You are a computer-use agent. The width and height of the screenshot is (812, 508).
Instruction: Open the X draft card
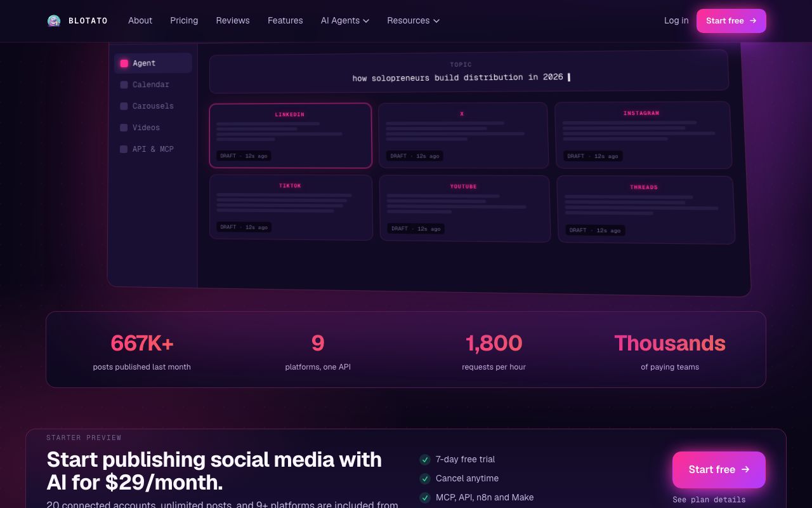pyautogui.click(x=463, y=135)
